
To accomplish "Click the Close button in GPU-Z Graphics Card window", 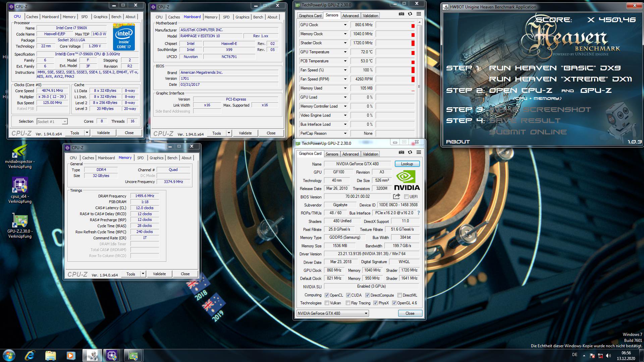I will coord(410,313).
